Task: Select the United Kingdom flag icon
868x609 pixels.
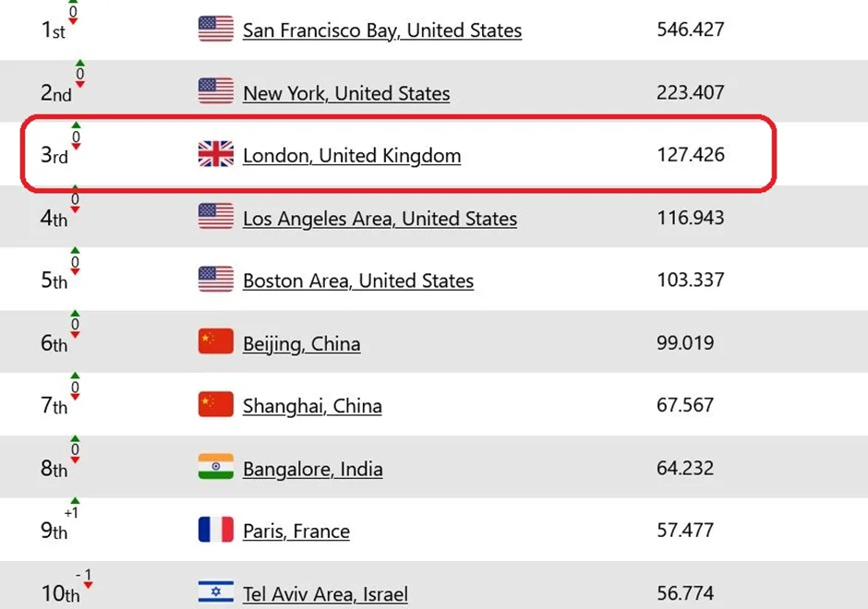Action: point(215,154)
